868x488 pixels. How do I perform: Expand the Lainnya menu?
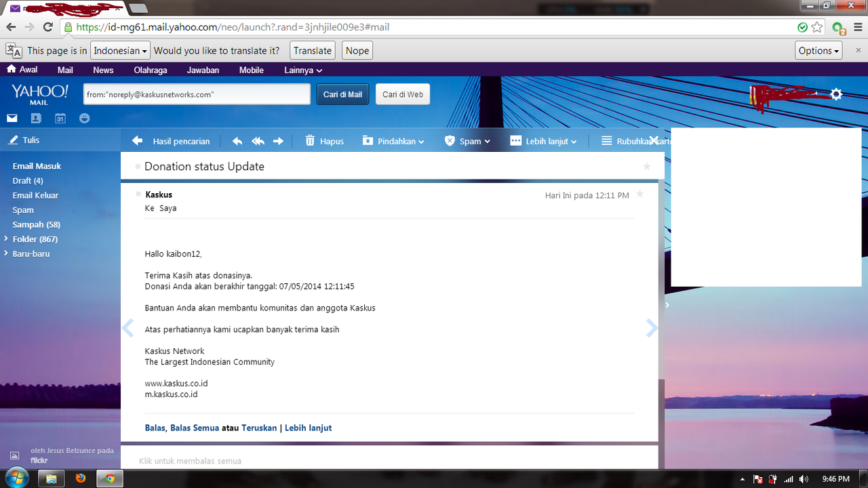303,70
